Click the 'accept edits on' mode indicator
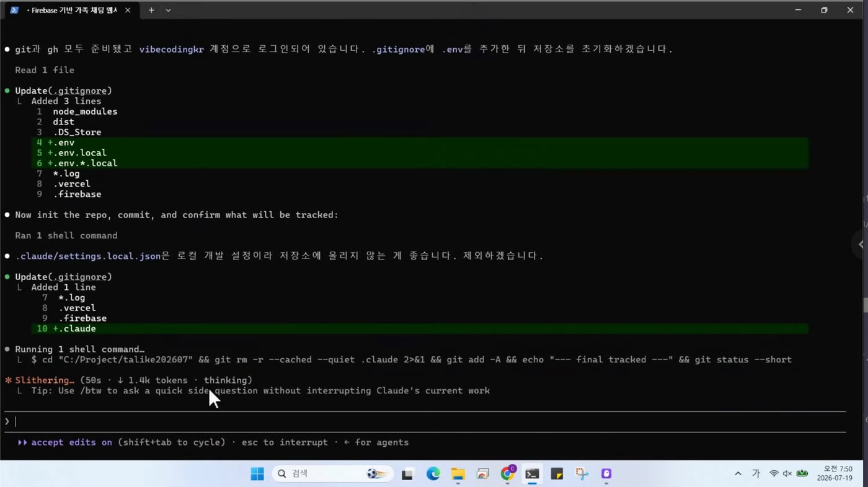This screenshot has height=487, width=868. click(x=71, y=442)
